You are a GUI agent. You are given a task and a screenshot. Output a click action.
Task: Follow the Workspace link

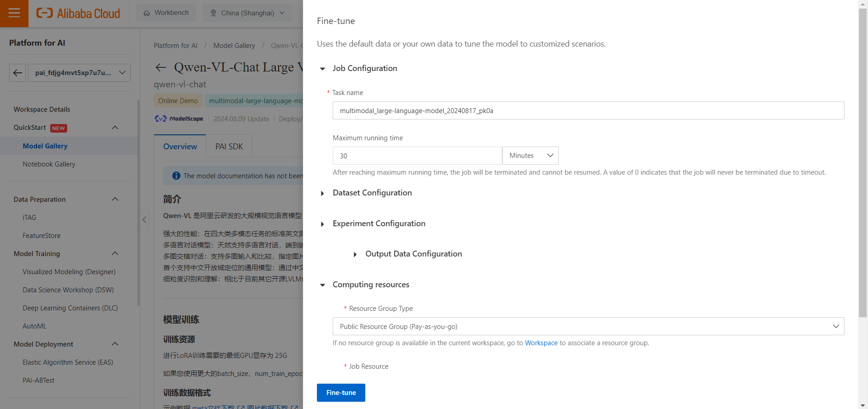tap(541, 343)
